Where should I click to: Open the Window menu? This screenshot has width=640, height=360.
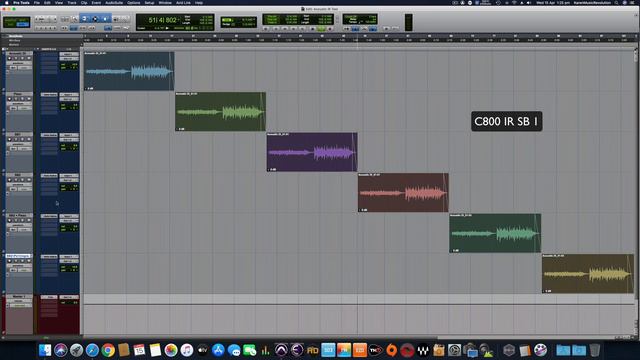[x=165, y=2]
